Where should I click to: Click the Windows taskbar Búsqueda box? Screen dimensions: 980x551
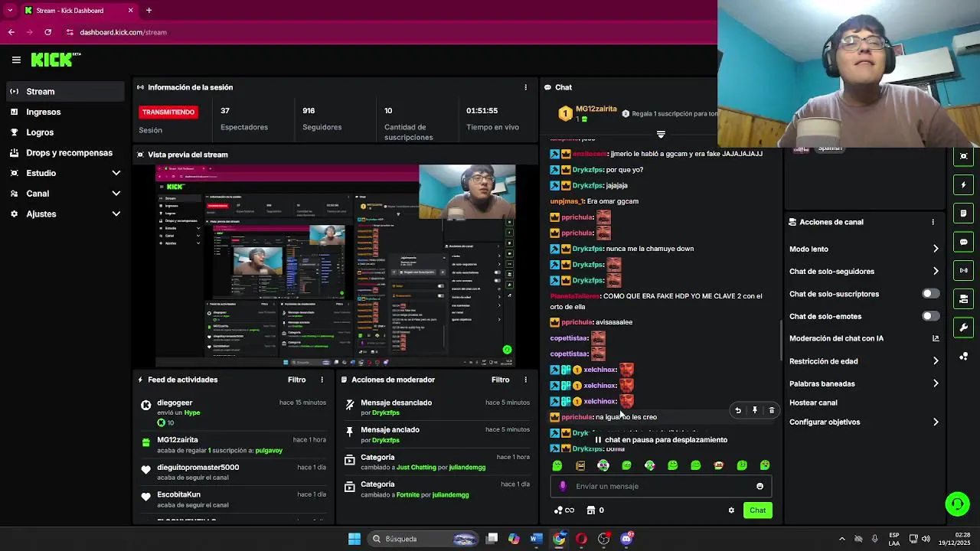pos(423,539)
